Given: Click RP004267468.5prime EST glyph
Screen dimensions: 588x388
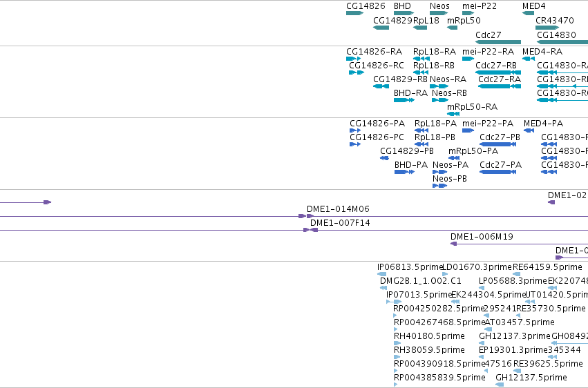Looking at the screenshot, I should click(x=396, y=329).
